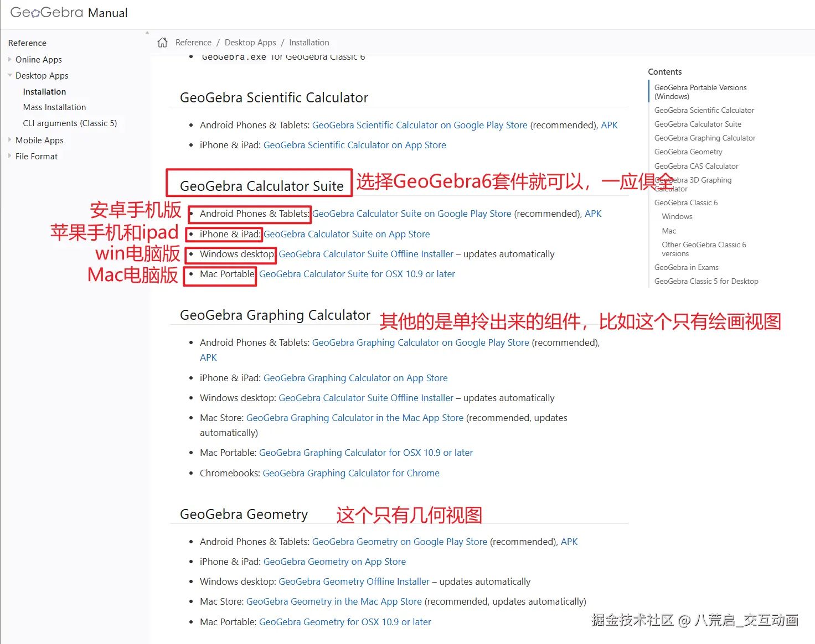Open Mass Installation sidebar page

[54, 107]
